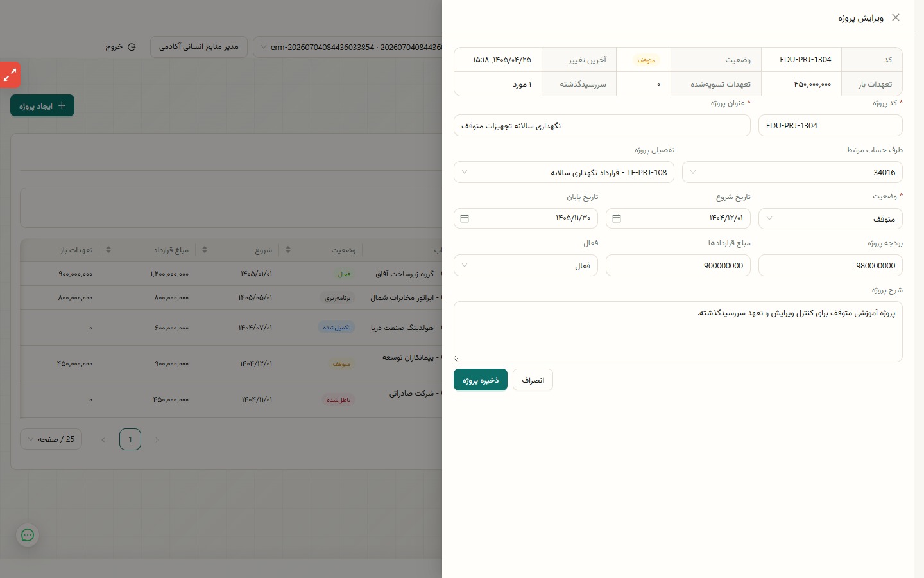This screenshot has width=924, height=578.
Task: Click the عنوان پروژه title input field
Action: (x=602, y=125)
